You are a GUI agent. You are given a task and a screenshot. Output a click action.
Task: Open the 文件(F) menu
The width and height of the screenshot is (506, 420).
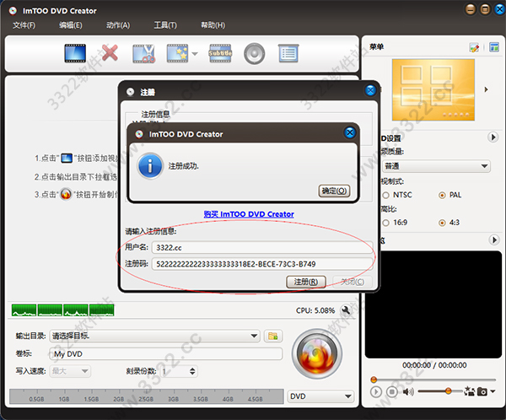(24, 25)
